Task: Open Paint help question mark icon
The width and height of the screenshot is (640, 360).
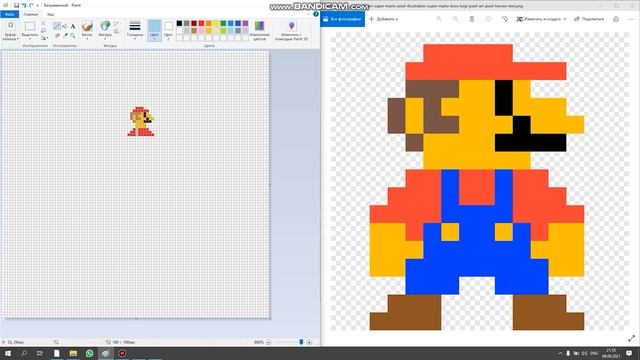Action: [316, 14]
